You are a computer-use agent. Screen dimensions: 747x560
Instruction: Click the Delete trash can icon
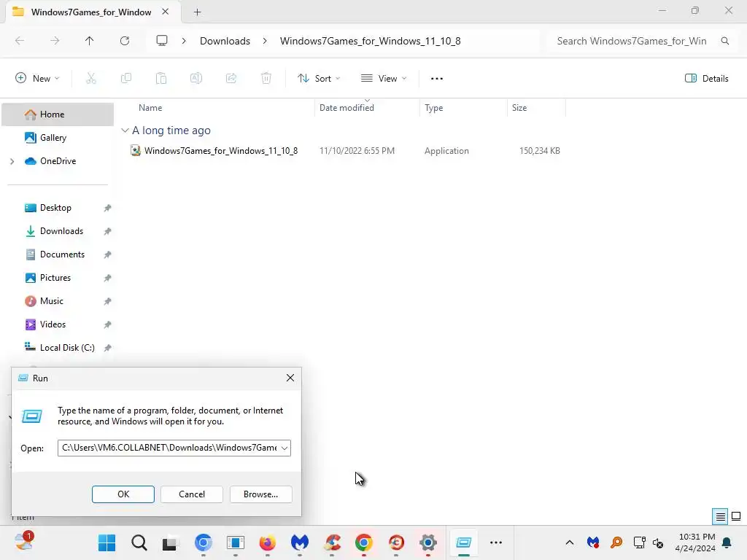coord(266,79)
